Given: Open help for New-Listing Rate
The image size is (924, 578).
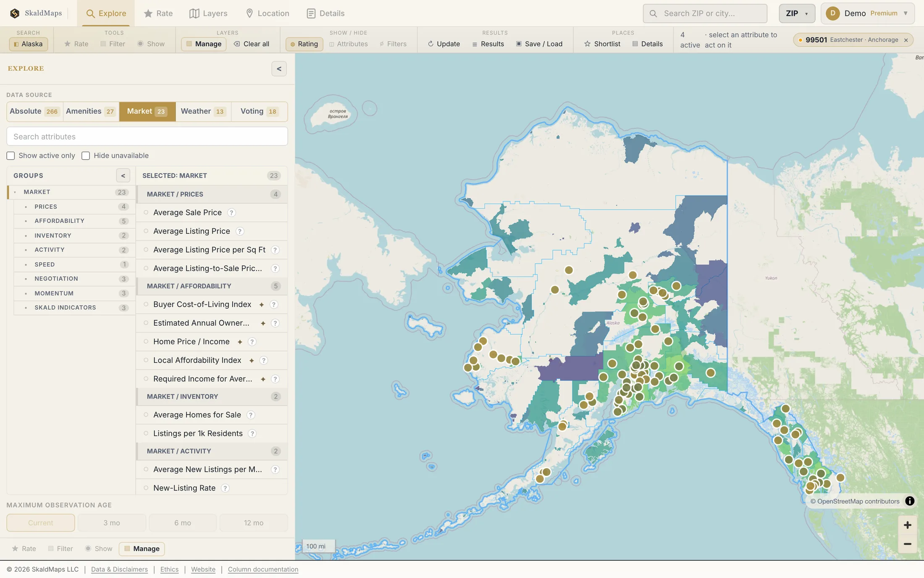Looking at the screenshot, I should coord(225,488).
